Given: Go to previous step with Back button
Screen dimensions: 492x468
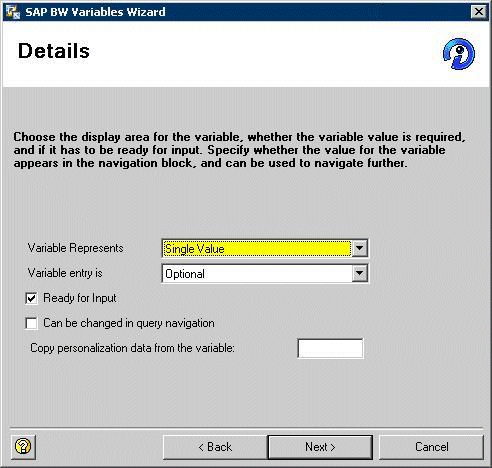Looking at the screenshot, I should pyautogui.click(x=215, y=447).
